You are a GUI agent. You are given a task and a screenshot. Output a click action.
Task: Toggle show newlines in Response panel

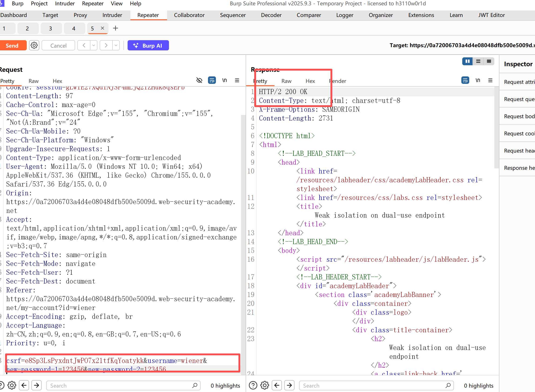(x=478, y=80)
